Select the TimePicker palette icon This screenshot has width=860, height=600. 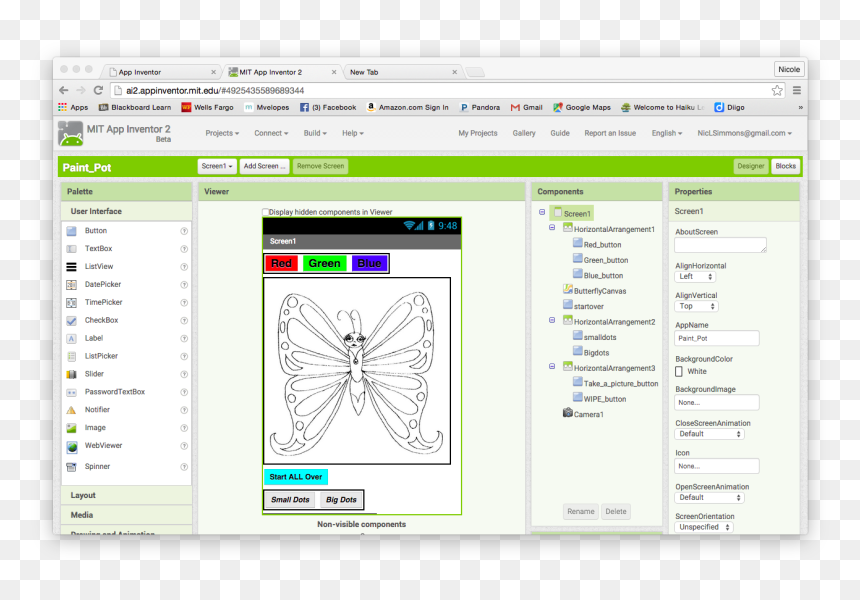coord(71,303)
